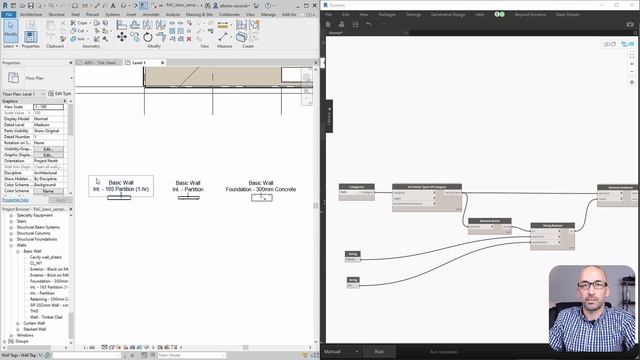Expand the Windows node in Project Browser

pos(11,335)
